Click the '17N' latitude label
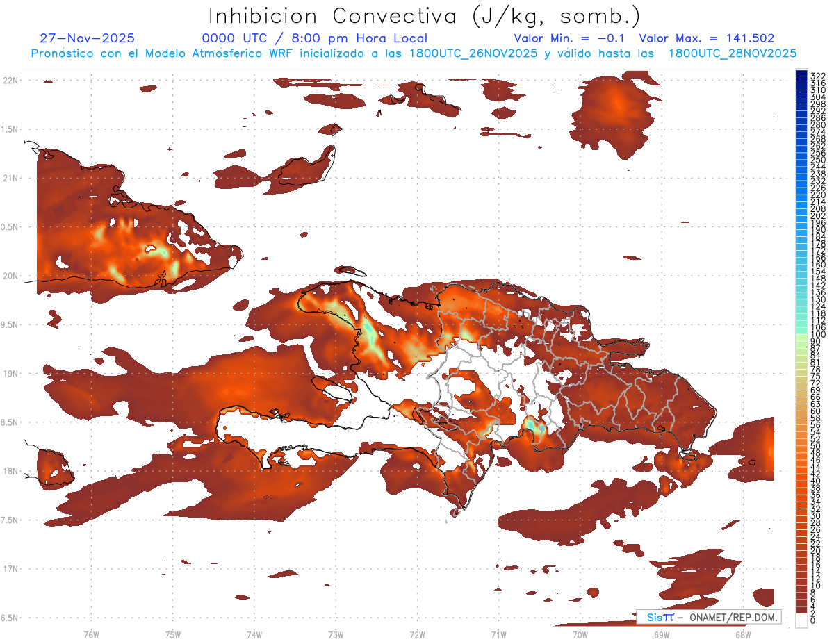Screen dimensions: 834x644 click(x=11, y=569)
